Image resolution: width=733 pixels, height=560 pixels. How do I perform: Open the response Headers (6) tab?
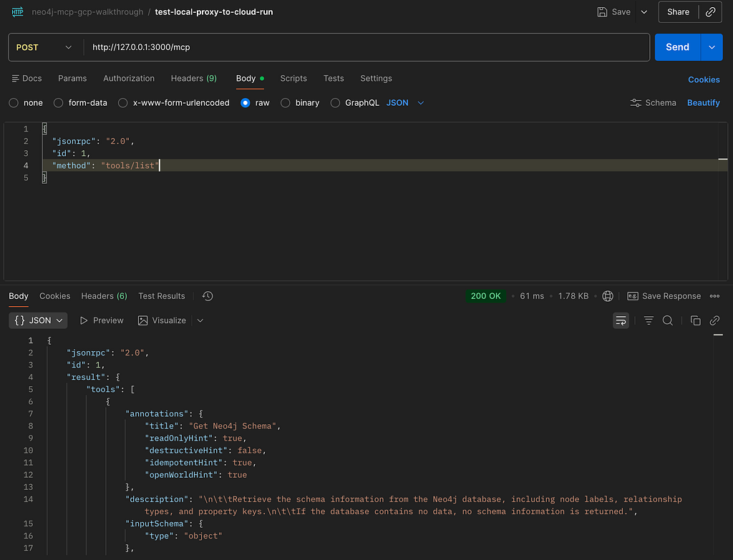[105, 296]
